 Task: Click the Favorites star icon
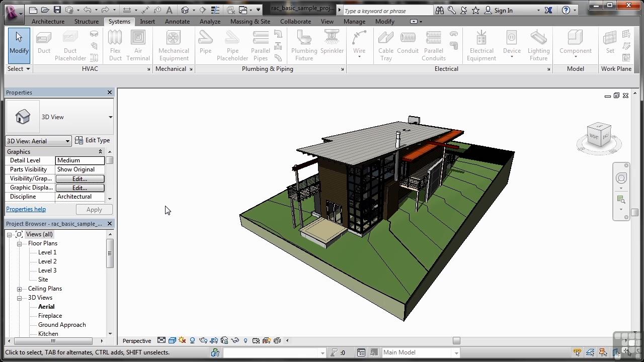[475, 10]
